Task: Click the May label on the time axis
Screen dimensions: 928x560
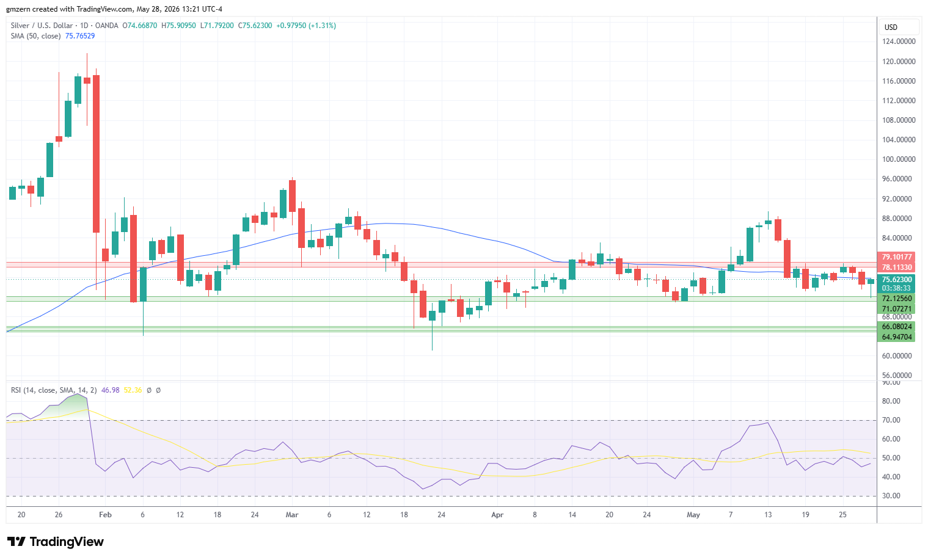Action: tap(693, 515)
